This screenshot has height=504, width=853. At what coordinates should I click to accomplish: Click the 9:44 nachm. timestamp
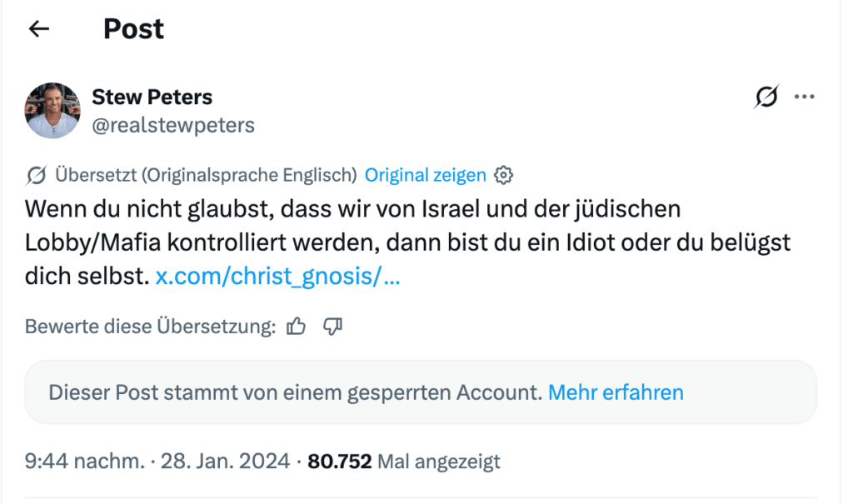point(84,462)
